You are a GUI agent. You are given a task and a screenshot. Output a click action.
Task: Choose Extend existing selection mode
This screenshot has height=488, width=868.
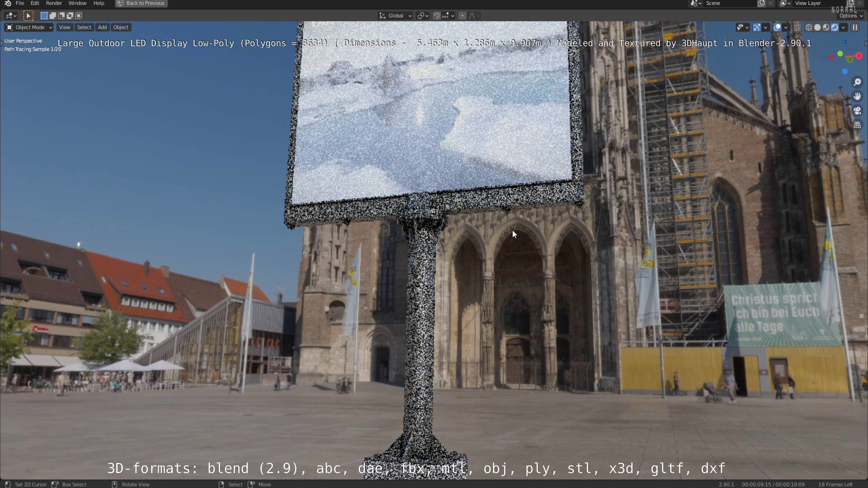(x=53, y=16)
